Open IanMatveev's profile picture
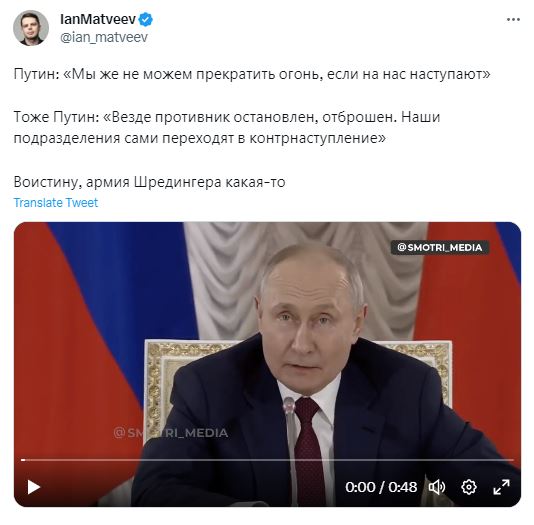 (31, 28)
